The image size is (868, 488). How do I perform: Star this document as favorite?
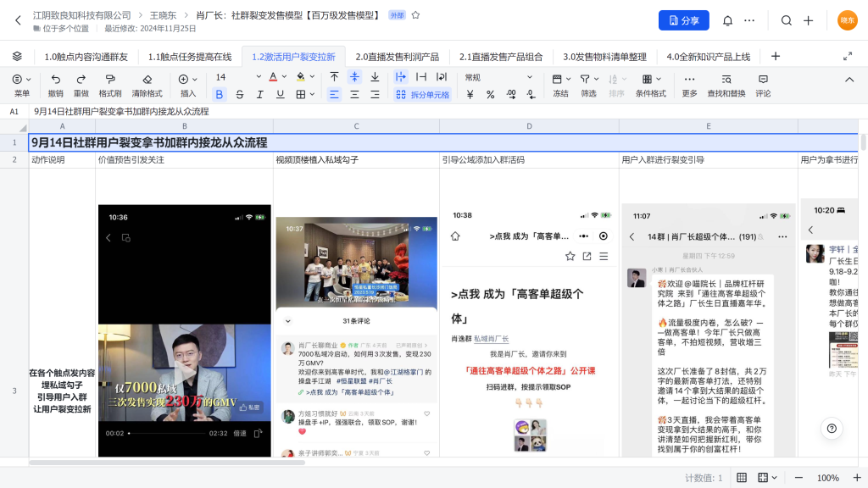pos(415,15)
